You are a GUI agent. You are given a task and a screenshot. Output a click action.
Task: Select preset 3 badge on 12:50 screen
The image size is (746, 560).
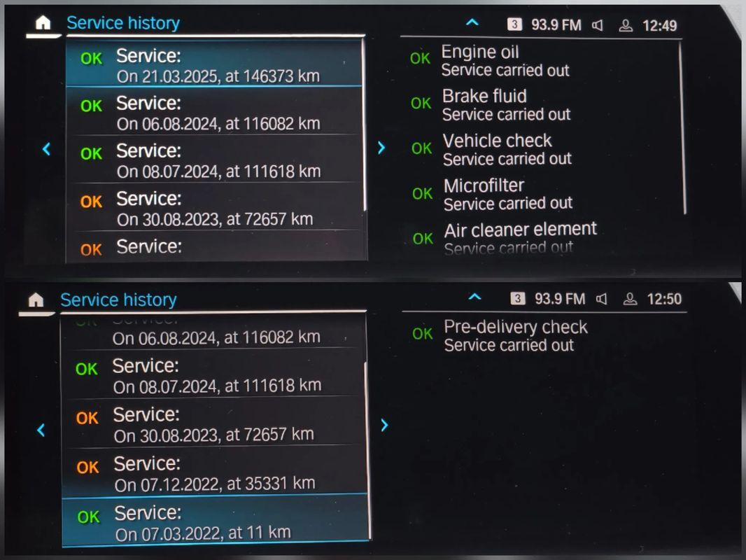[518, 298]
